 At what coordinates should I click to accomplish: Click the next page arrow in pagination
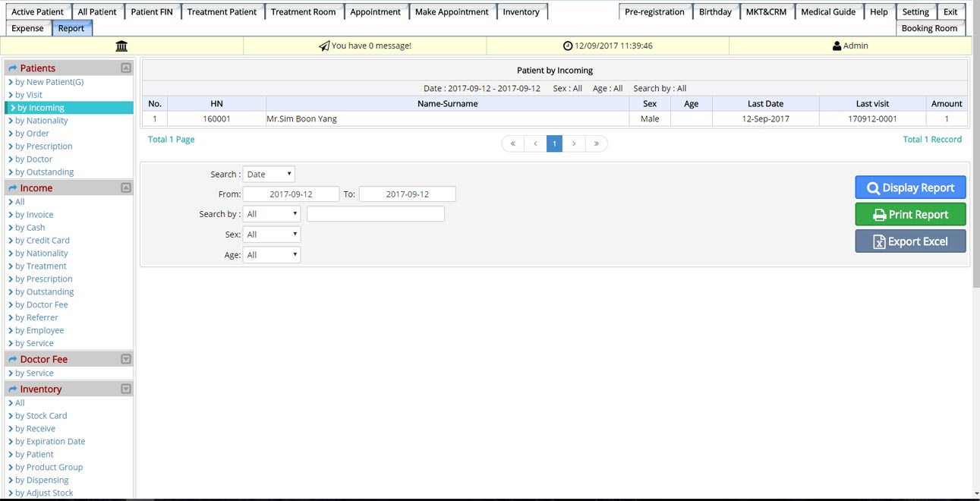(574, 143)
